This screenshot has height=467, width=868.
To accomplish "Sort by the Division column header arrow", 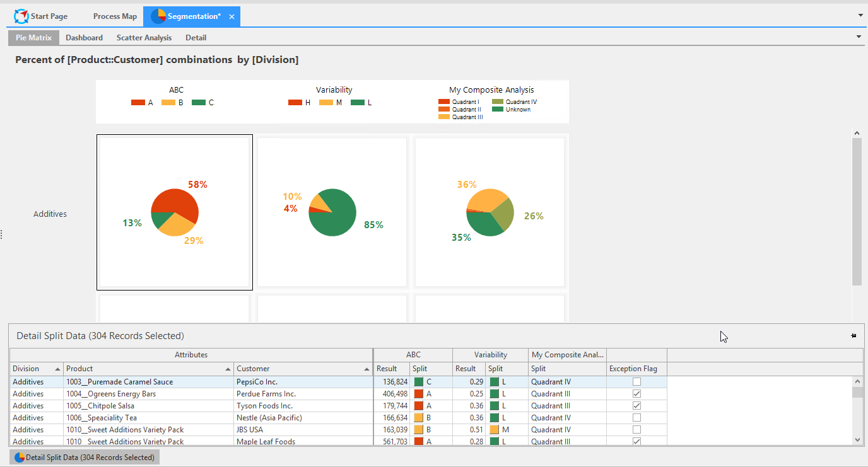I will pos(58,369).
